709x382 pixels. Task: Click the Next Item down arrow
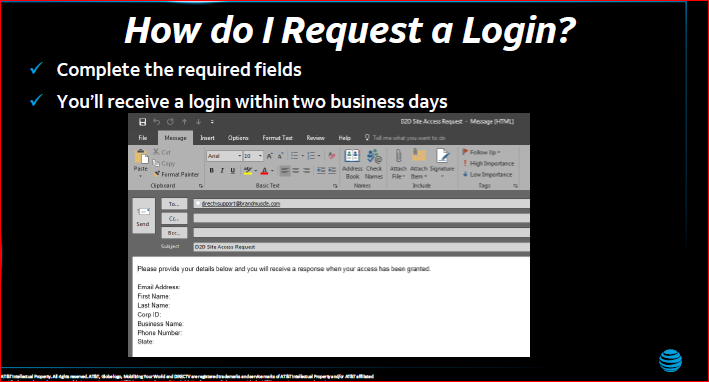click(199, 122)
